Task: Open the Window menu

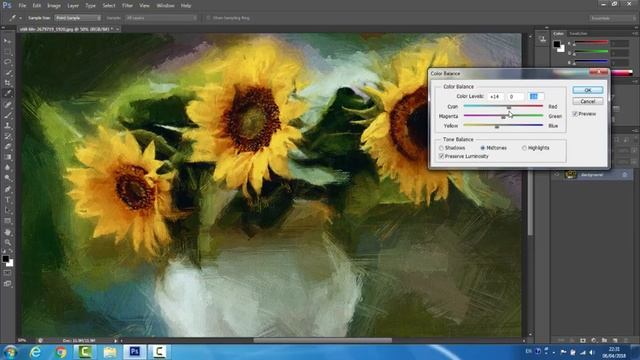Action: (x=165, y=6)
